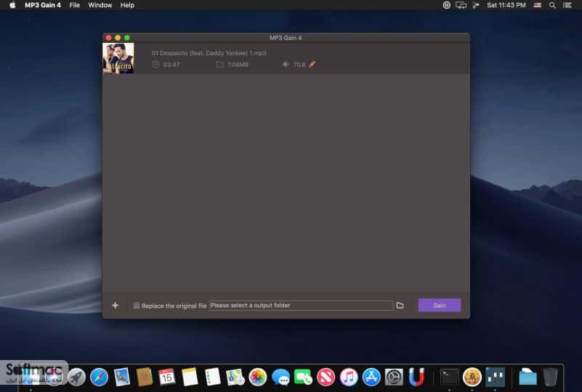This screenshot has width=582, height=392.
Task: Click the speaker volume icon beside 70.8
Action: (286, 64)
